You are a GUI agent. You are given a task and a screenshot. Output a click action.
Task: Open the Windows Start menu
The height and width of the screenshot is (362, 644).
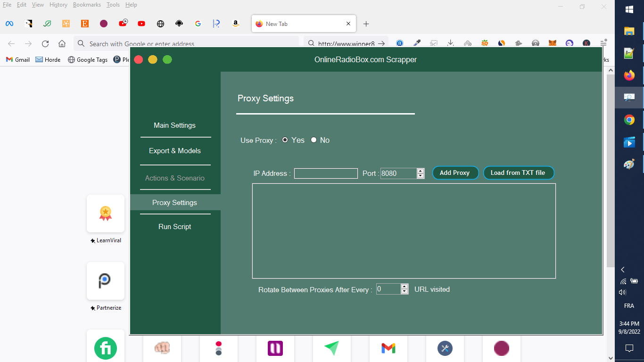click(x=629, y=9)
